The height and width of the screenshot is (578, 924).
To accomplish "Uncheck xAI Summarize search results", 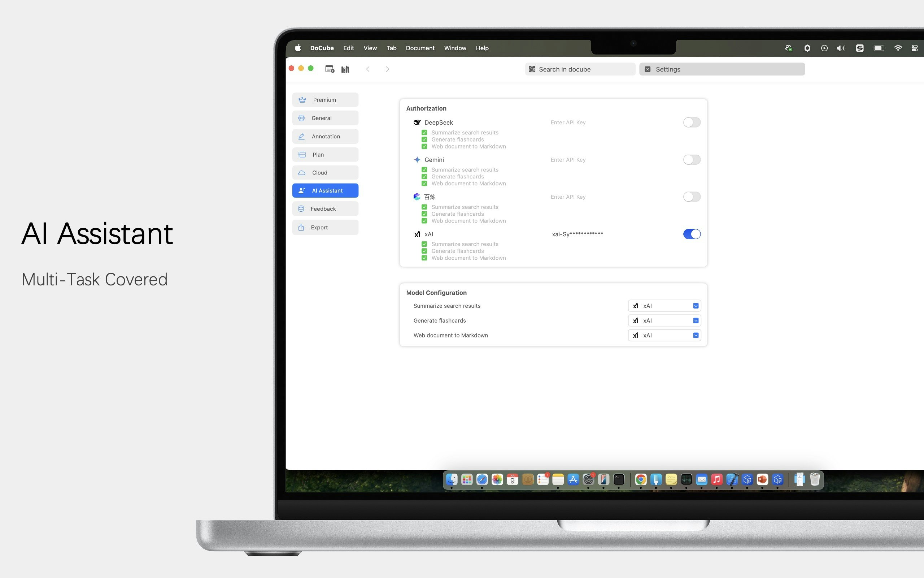I will tap(424, 244).
